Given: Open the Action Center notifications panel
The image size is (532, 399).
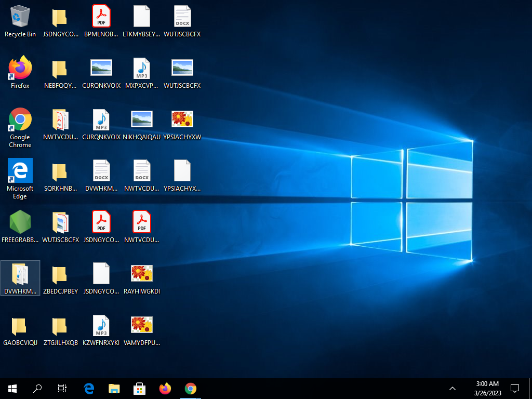Looking at the screenshot, I should tap(515, 388).
